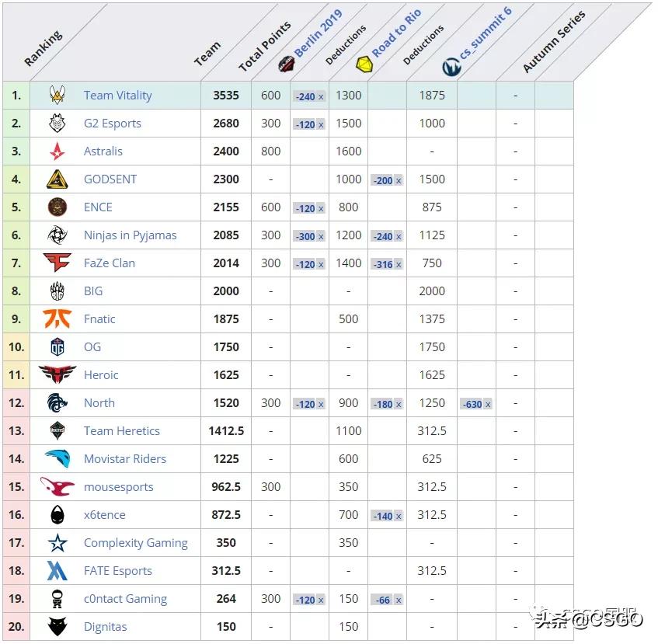Click the Astralis star logo

click(57, 151)
